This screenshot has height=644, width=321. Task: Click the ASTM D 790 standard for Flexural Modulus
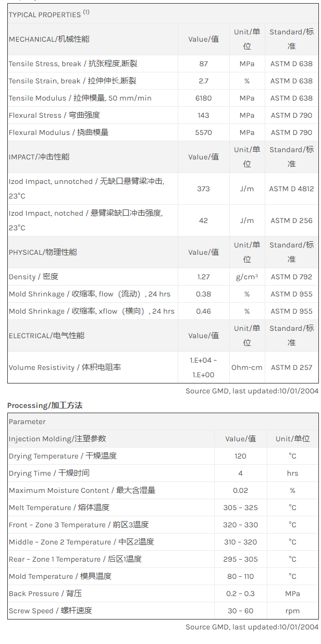pyautogui.click(x=291, y=132)
